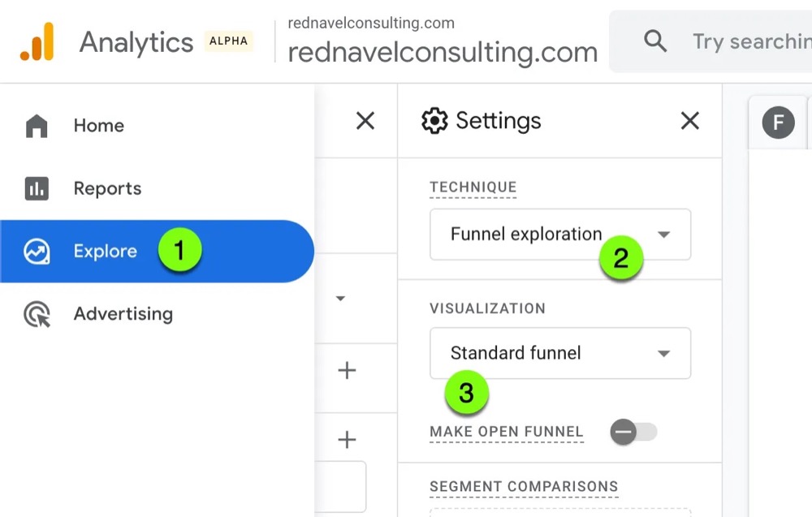Viewport: 812px width, 517px height.
Task: Click the magnifying glass search icon
Action: click(655, 41)
